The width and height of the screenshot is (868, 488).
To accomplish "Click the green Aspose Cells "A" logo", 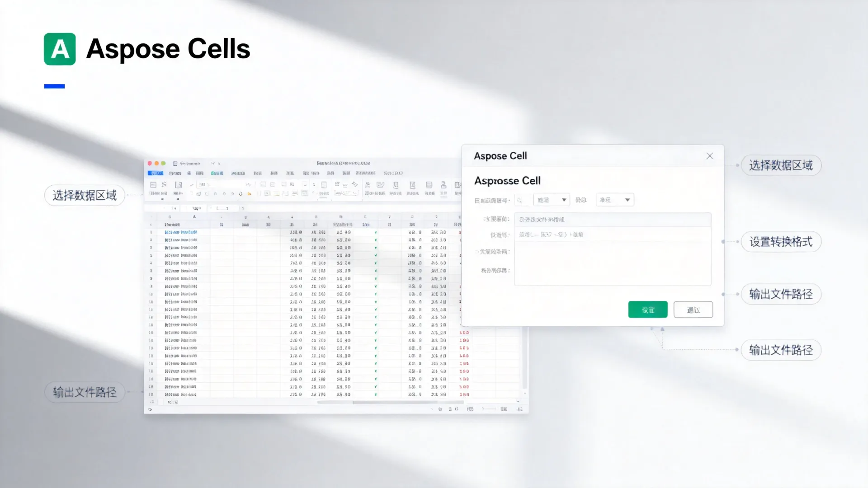I will tap(60, 49).
